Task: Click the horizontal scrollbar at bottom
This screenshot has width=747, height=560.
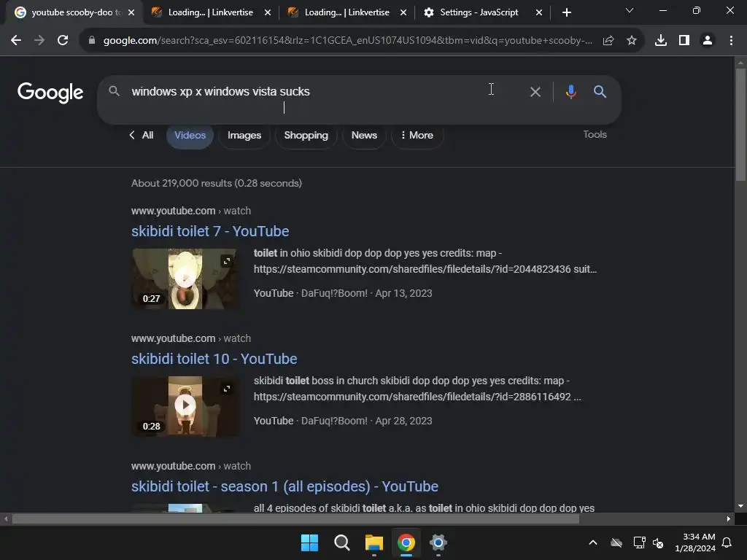Action: (295, 518)
